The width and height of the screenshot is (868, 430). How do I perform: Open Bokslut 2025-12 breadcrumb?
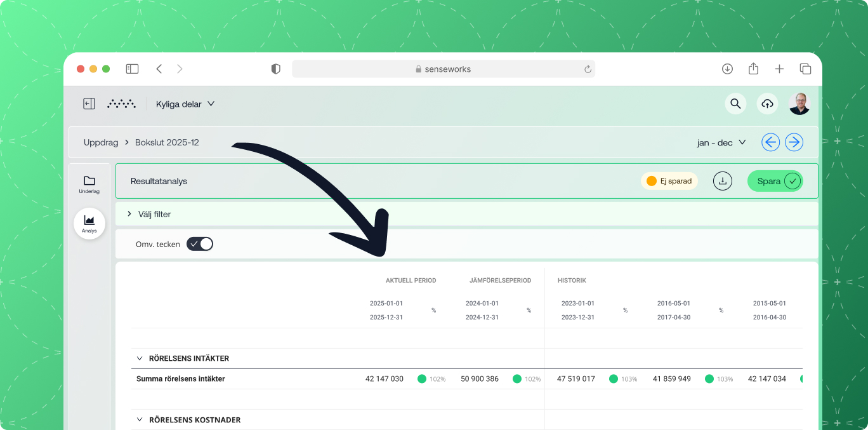(x=167, y=142)
